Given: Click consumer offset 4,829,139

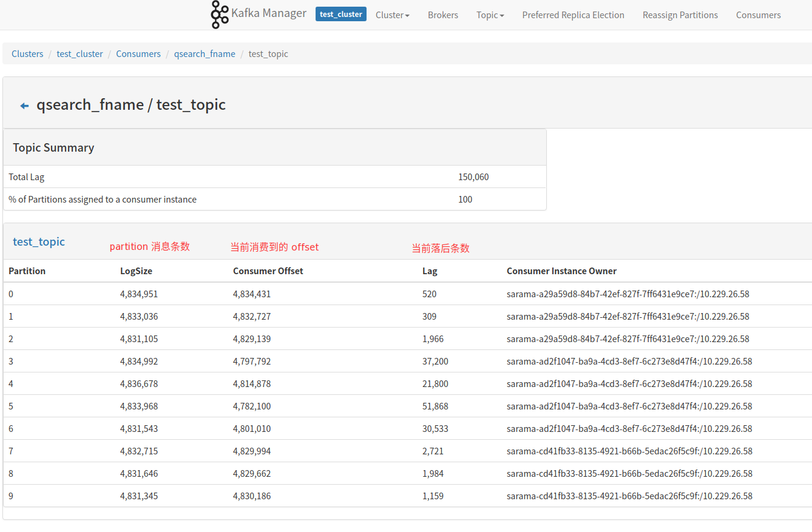Looking at the screenshot, I should pos(252,339).
